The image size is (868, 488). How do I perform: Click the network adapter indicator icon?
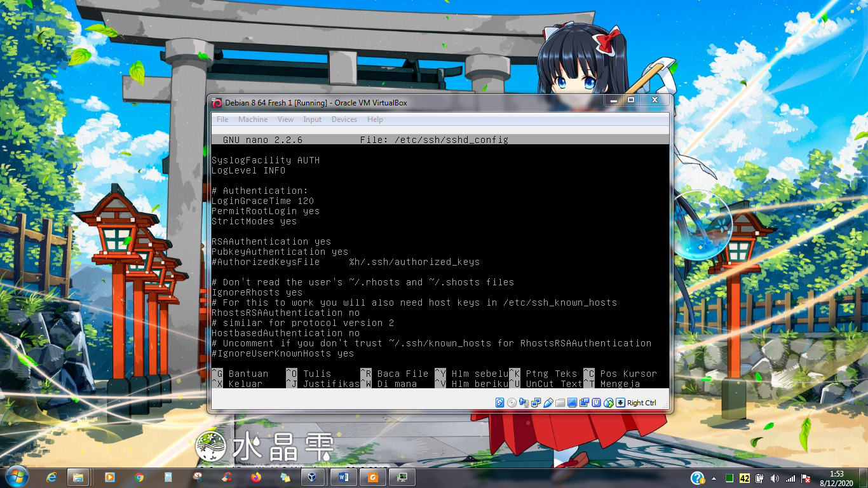[x=536, y=403]
